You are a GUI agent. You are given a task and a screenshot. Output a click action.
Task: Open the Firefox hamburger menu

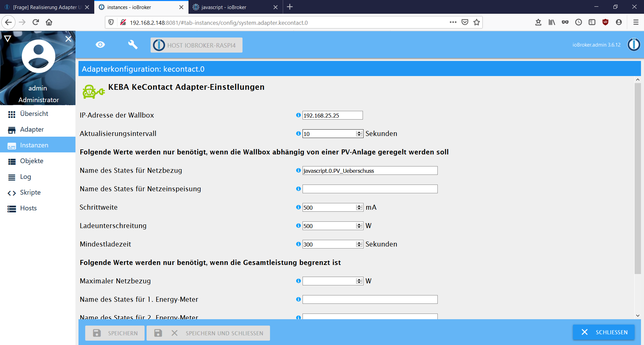[x=636, y=22]
